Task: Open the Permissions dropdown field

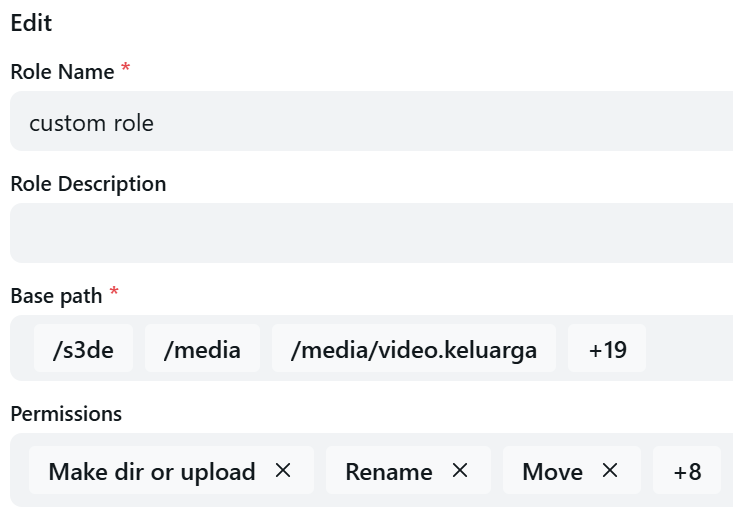Action: (x=726, y=470)
